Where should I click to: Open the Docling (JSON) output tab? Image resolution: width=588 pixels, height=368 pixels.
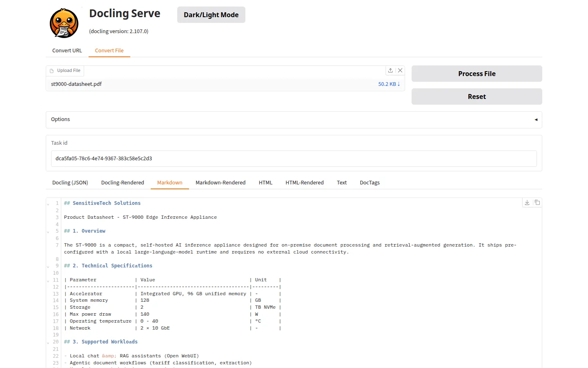coord(70,182)
